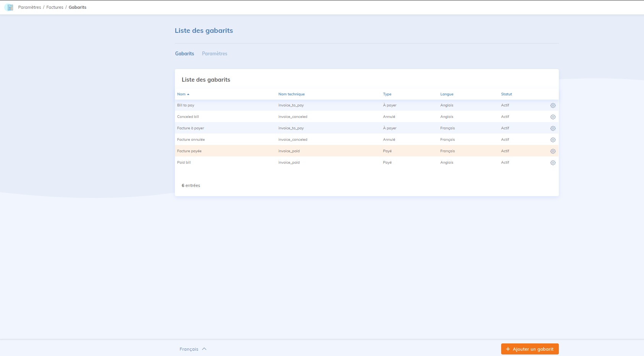Go to Paramètres in breadcrumb
The height and width of the screenshot is (356, 644).
coord(29,8)
